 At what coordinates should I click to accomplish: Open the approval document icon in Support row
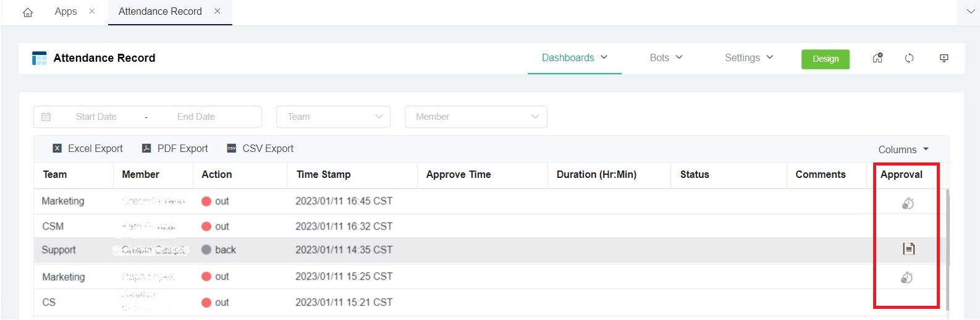click(x=908, y=249)
